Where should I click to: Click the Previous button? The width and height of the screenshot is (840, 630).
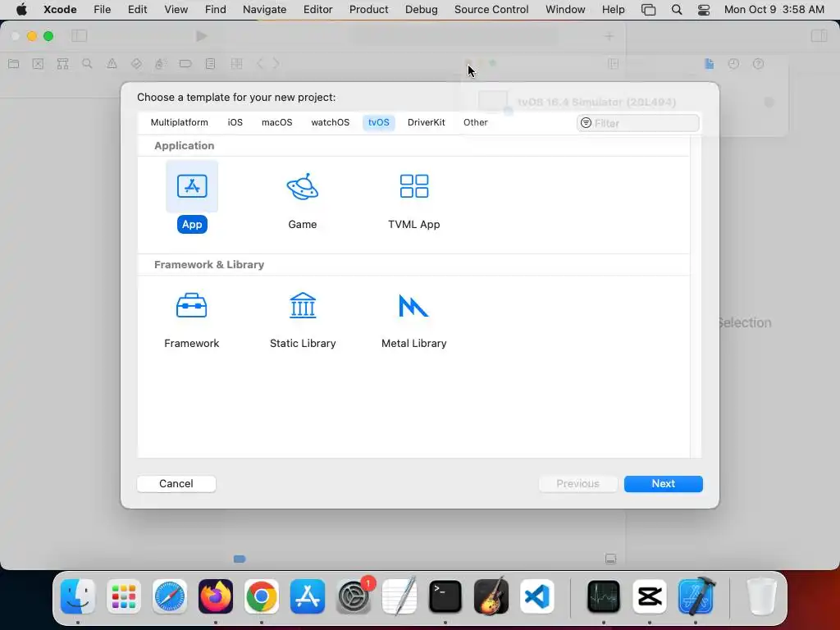point(577,484)
